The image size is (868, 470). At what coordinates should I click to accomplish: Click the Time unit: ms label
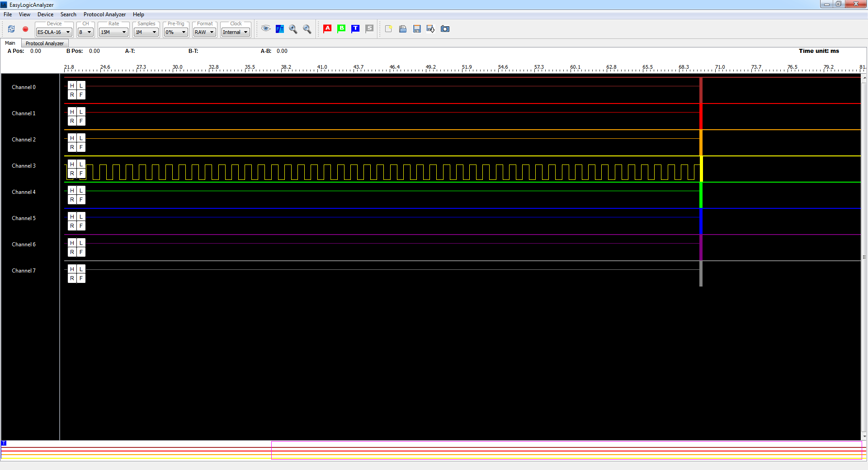click(819, 51)
